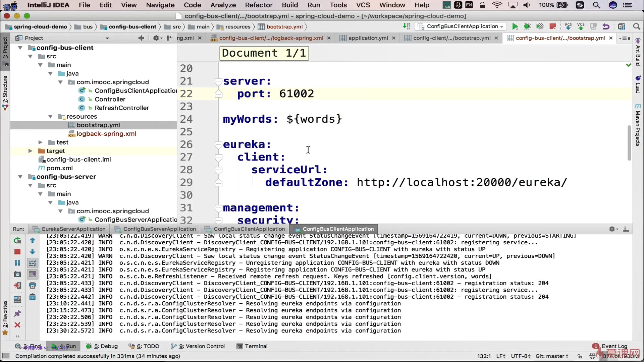Expand the target folder
This screenshot has height=362, width=644.
[30, 151]
